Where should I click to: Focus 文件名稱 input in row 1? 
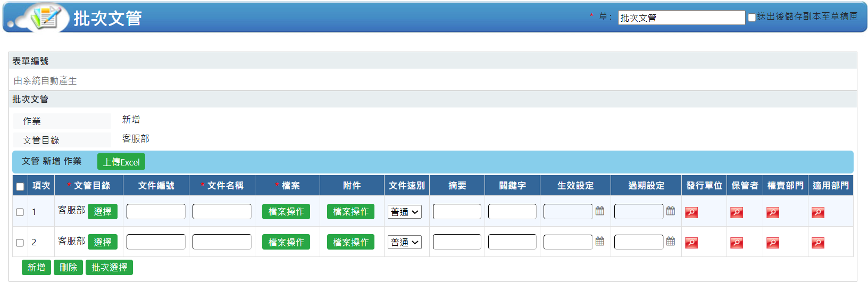point(222,212)
